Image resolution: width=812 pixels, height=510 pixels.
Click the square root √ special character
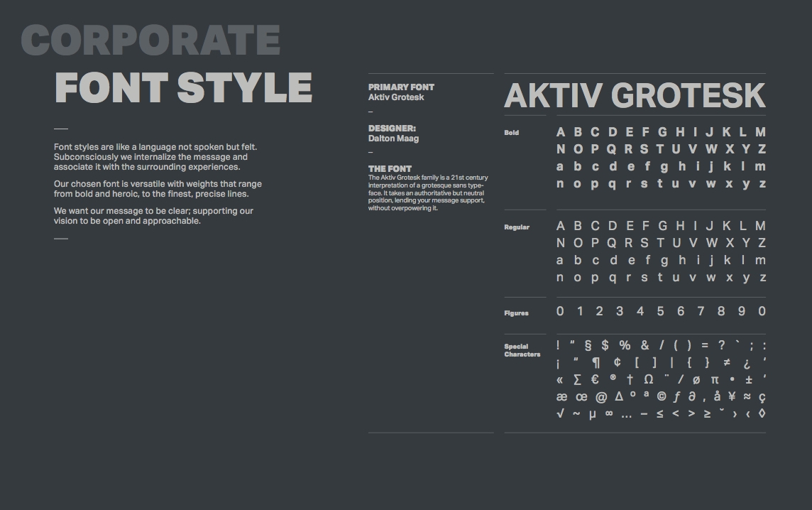point(560,413)
